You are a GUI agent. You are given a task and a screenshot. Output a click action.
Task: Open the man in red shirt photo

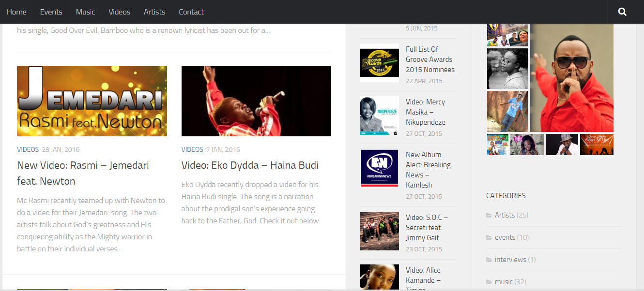click(571, 77)
